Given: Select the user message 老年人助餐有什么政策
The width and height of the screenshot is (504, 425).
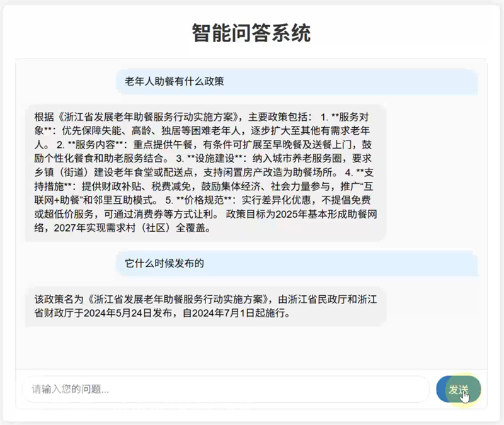Looking at the screenshot, I should pyautogui.click(x=297, y=82).
